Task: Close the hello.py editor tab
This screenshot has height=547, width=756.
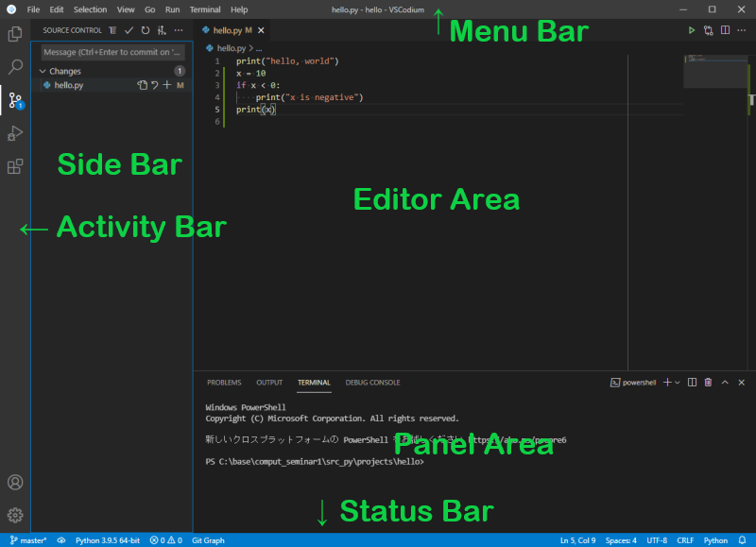Action: (x=261, y=30)
